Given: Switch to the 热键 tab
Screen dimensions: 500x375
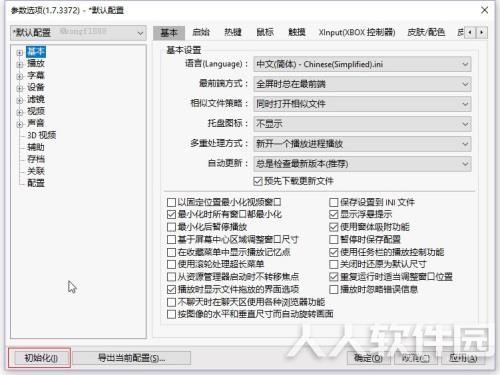Looking at the screenshot, I should coord(233,32).
